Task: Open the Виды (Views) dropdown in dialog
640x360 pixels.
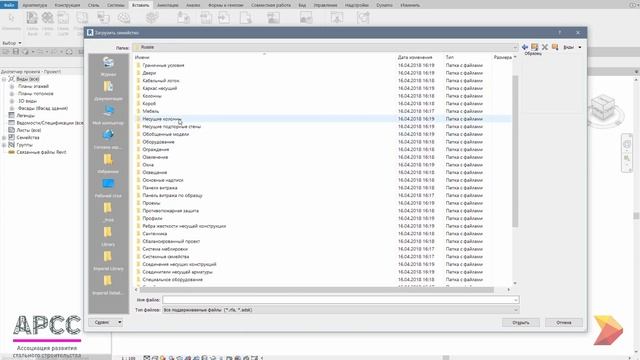Action: click(572, 47)
